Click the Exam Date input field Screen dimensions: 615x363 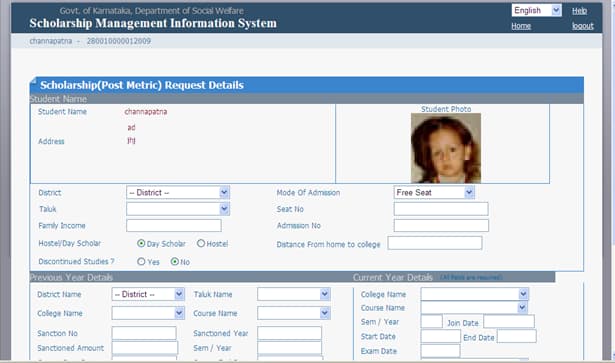[440, 350]
